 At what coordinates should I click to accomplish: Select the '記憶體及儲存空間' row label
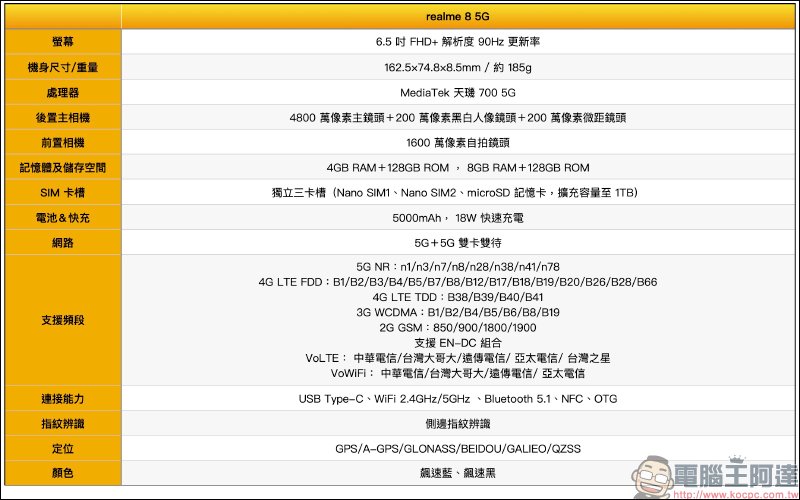click(63, 167)
